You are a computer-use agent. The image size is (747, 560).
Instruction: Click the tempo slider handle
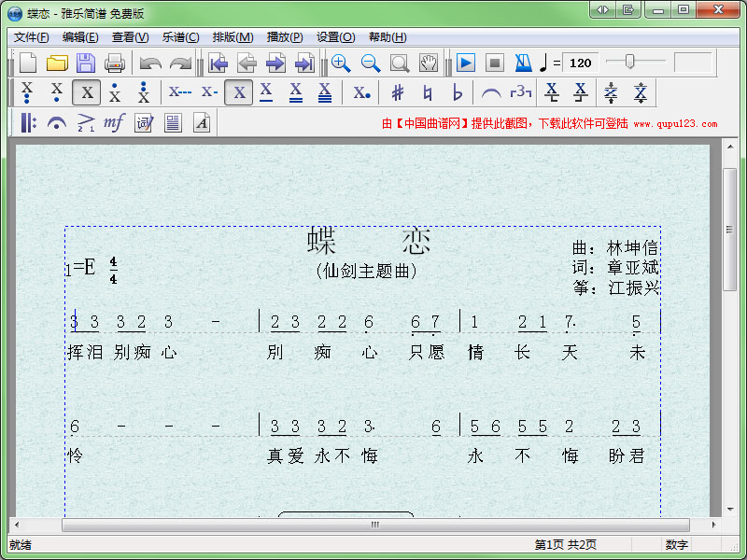[630, 62]
